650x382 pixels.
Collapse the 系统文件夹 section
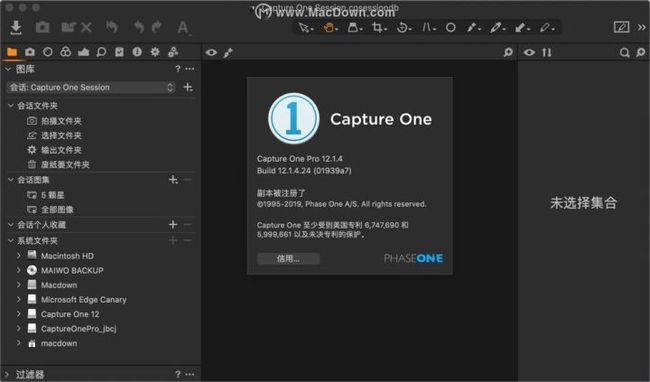click(11, 241)
